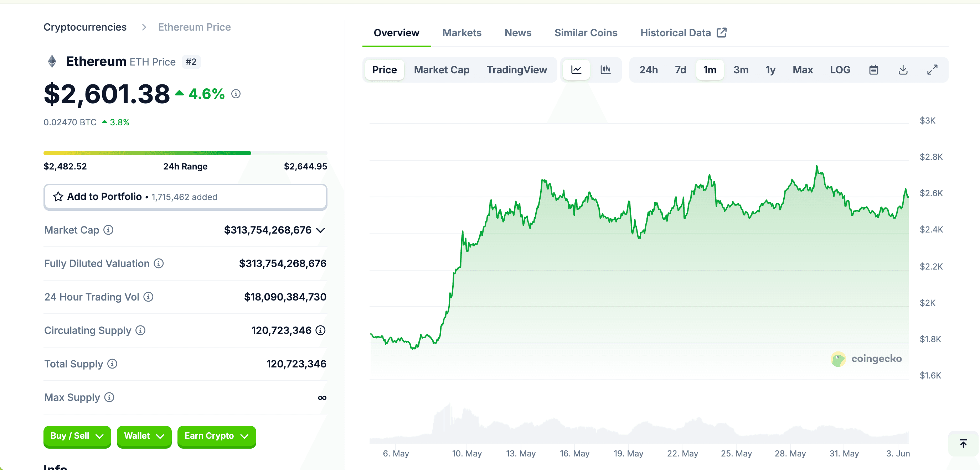Viewport: 980px width, 470px height.
Task: Go to Cryptocurrencies breadcrumb link
Action: tap(85, 27)
